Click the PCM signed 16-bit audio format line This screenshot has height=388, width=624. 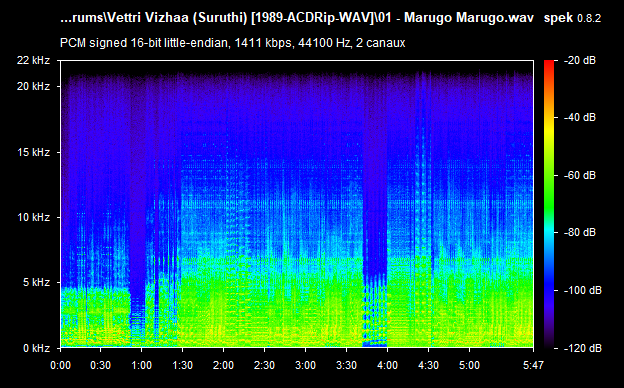tap(232, 43)
